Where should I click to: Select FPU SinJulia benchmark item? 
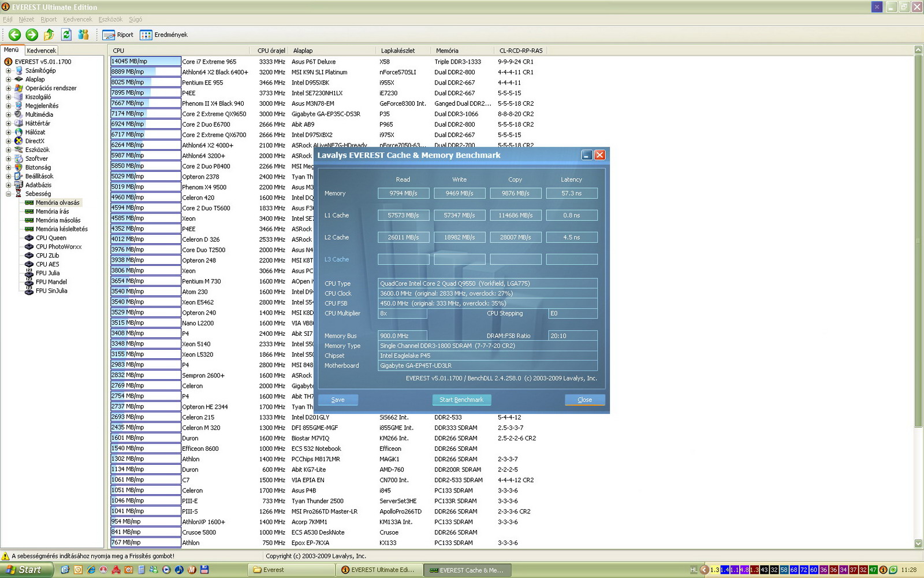(x=51, y=291)
